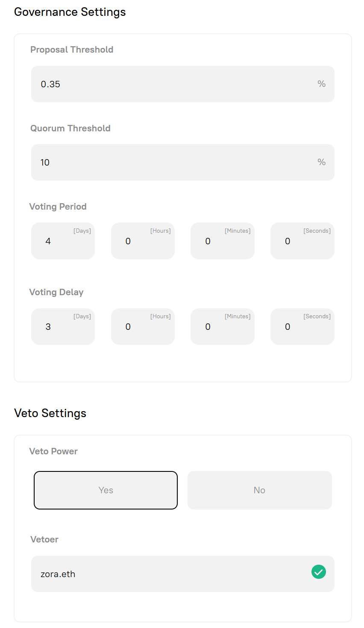The image size is (364, 628).
Task: Click the percent symbol in Proposal Threshold field
Action: 321,84
